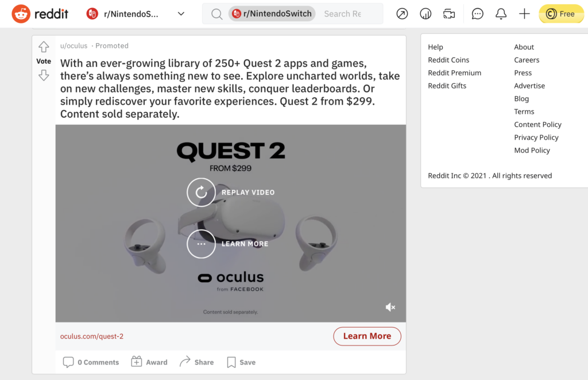Image resolution: width=588 pixels, height=380 pixels.
Task: Click the popular arrow icon
Action: click(x=401, y=13)
